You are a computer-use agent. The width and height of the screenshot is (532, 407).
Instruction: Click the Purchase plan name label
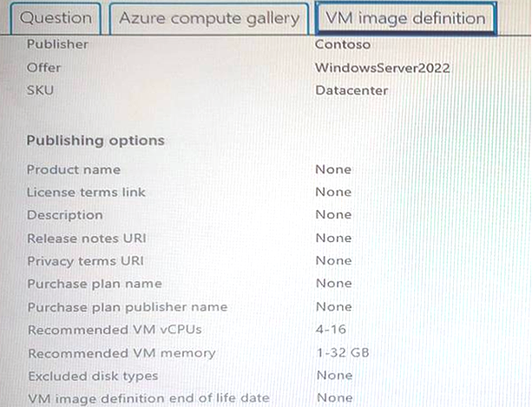coord(95,284)
